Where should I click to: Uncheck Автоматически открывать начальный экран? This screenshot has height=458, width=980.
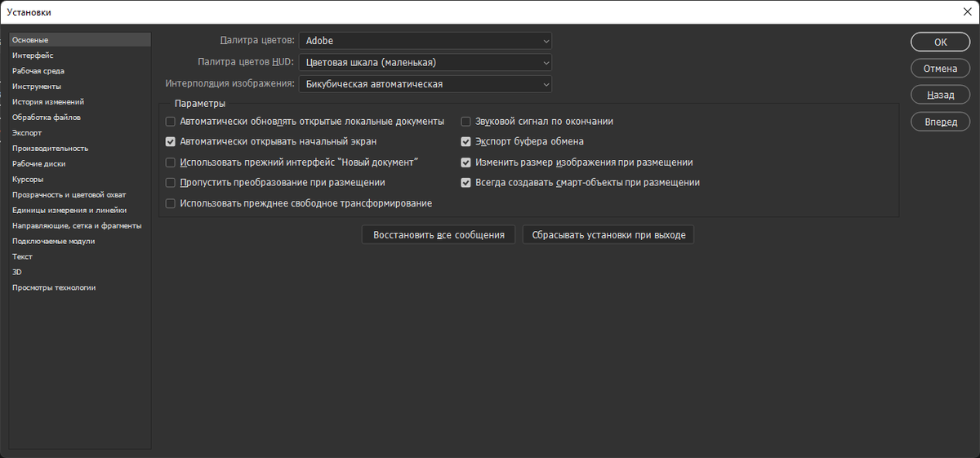tap(171, 142)
